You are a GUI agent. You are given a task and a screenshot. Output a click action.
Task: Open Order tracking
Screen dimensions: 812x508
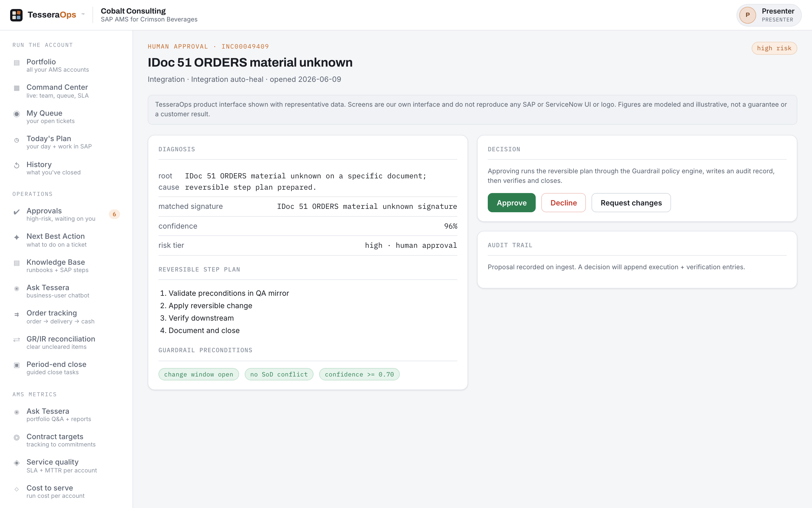click(x=66, y=317)
